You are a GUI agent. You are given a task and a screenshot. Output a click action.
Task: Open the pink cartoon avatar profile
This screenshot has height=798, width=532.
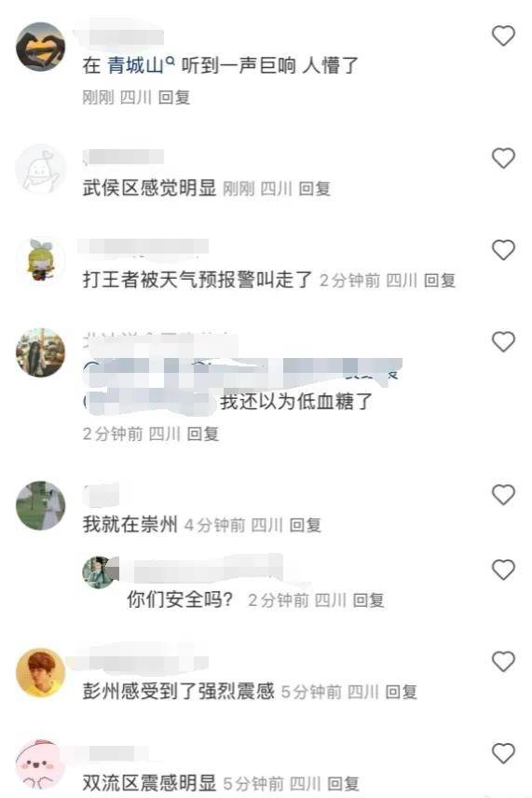(x=41, y=765)
